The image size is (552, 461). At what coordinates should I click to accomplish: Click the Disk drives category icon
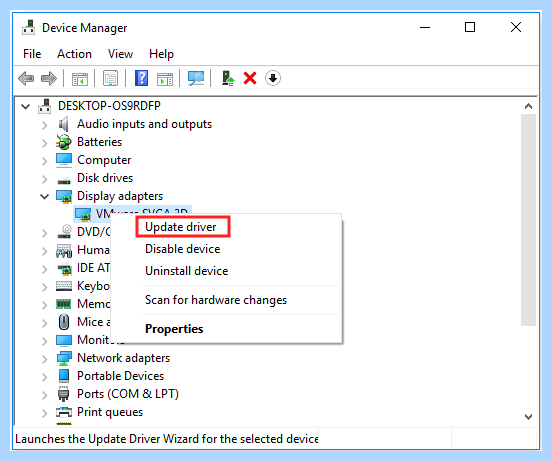click(64, 181)
